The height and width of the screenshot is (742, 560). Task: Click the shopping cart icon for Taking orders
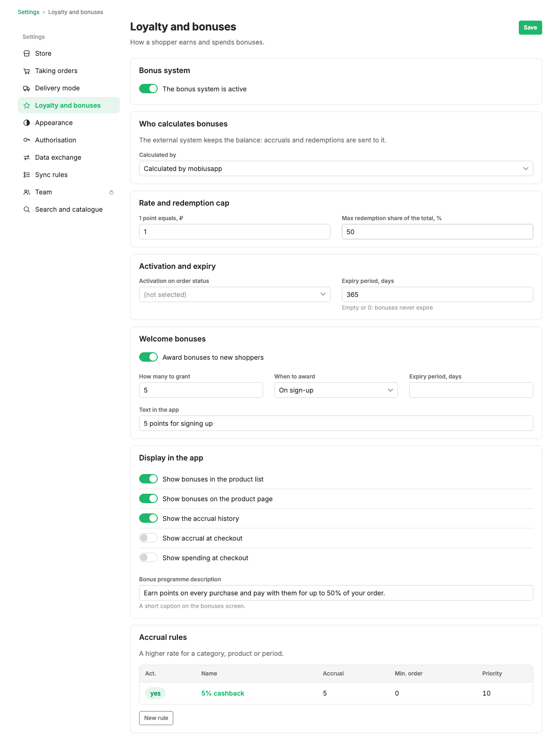pos(27,71)
